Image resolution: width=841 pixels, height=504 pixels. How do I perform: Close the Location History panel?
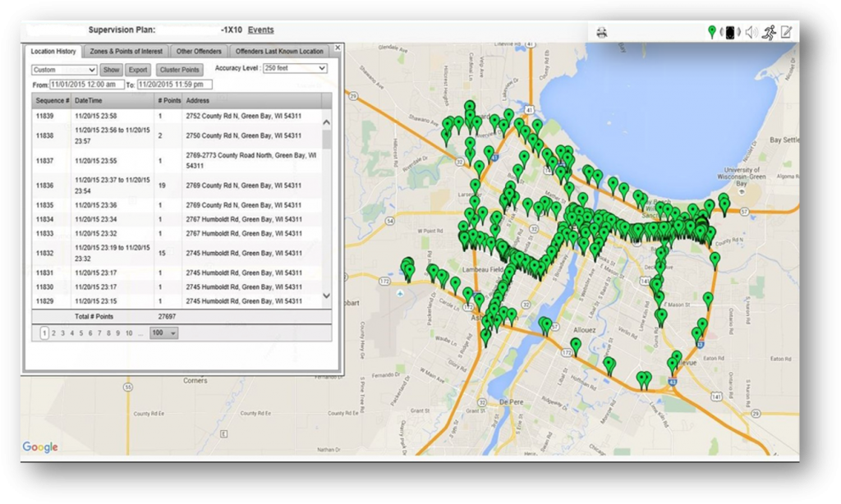click(337, 49)
